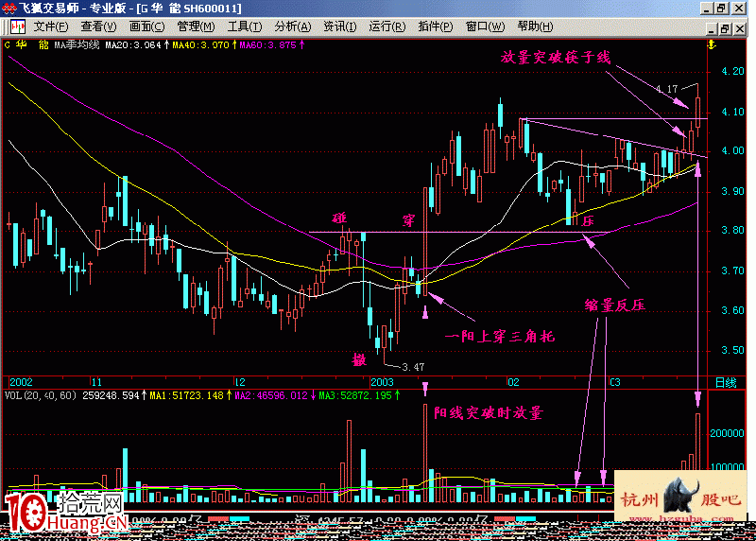Image resolution: width=756 pixels, height=541 pixels.
Task: Click the 3.50 price axis label
Action: click(732, 350)
